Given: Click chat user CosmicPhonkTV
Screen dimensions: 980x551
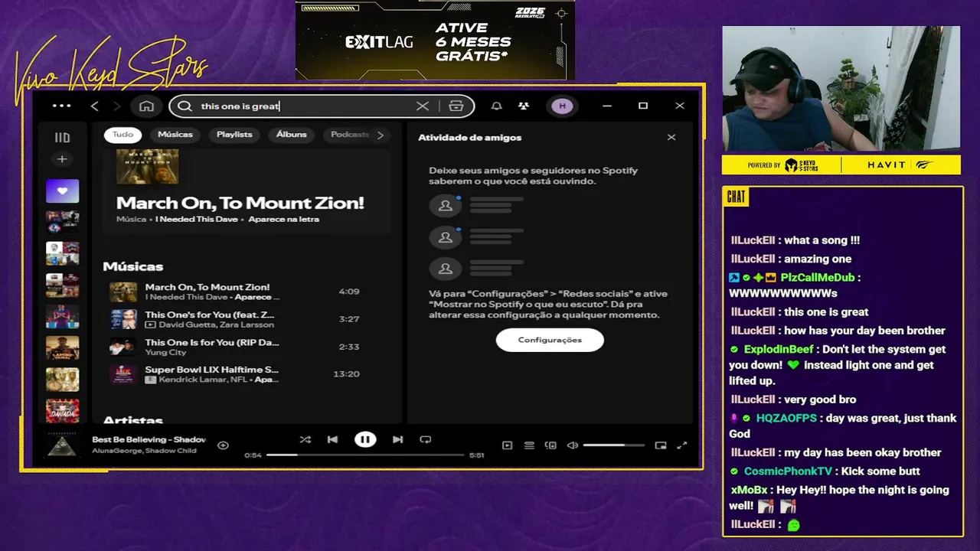Looking at the screenshot, I should [x=788, y=471].
